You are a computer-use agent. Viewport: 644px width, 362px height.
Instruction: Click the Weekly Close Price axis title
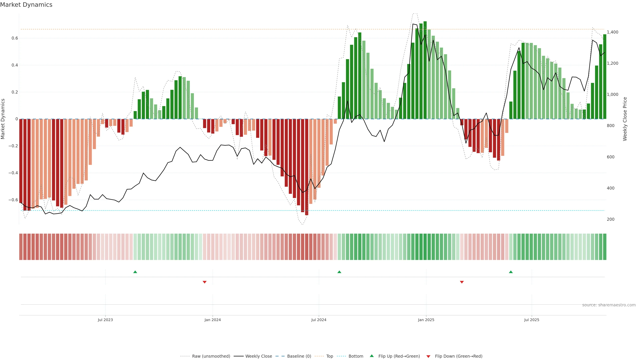pyautogui.click(x=625, y=119)
